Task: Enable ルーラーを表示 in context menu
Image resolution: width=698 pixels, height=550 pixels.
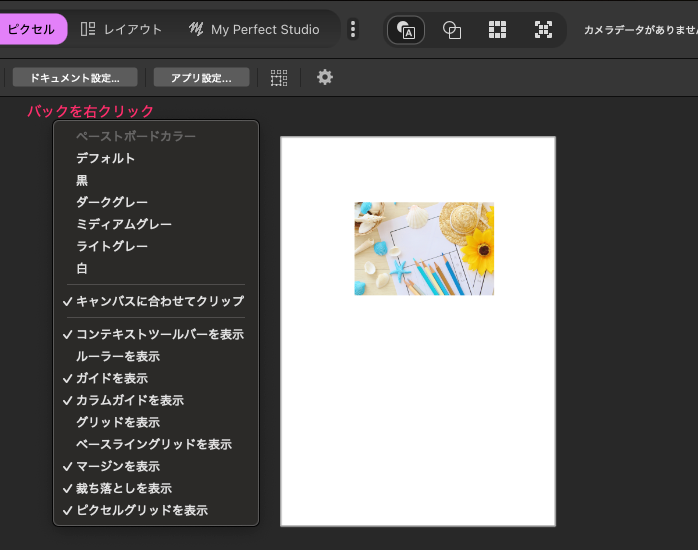Action: click(x=117, y=356)
